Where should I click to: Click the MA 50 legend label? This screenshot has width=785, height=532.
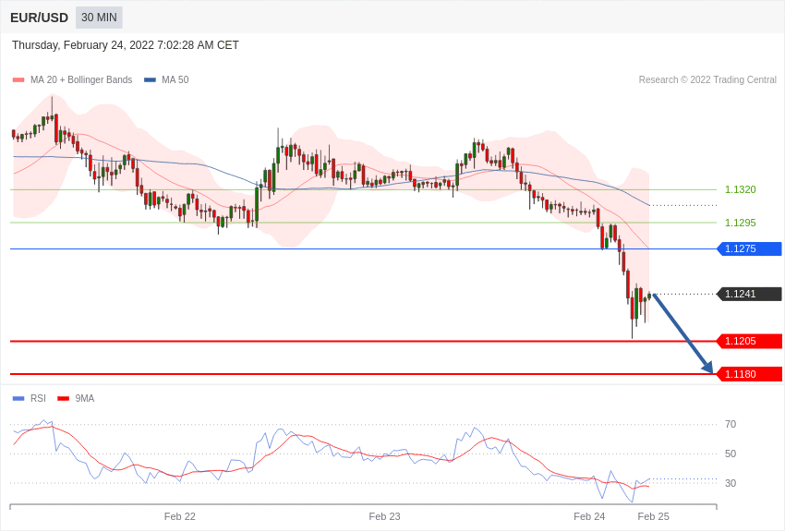pyautogui.click(x=175, y=80)
